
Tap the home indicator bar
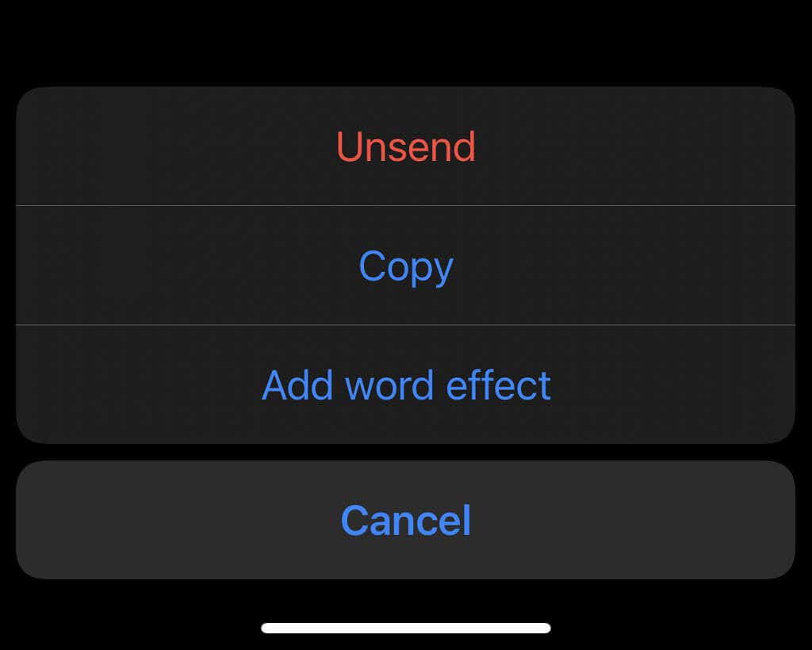point(405,628)
